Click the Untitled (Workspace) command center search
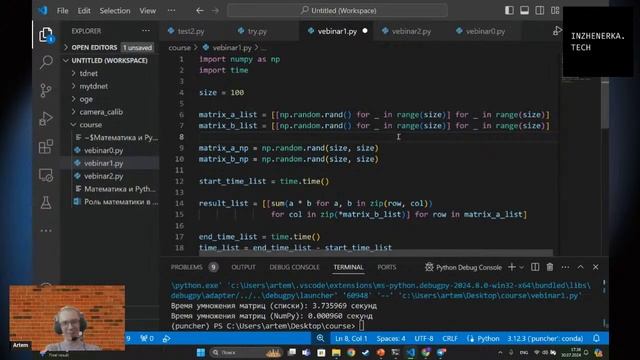Viewport: 640px width, 360px height. pyautogui.click(x=337, y=11)
